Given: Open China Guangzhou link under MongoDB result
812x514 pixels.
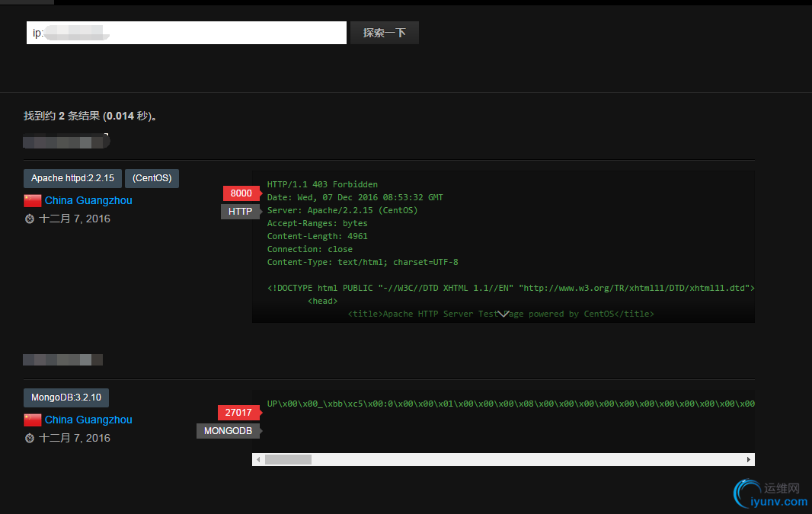Looking at the screenshot, I should [x=88, y=420].
